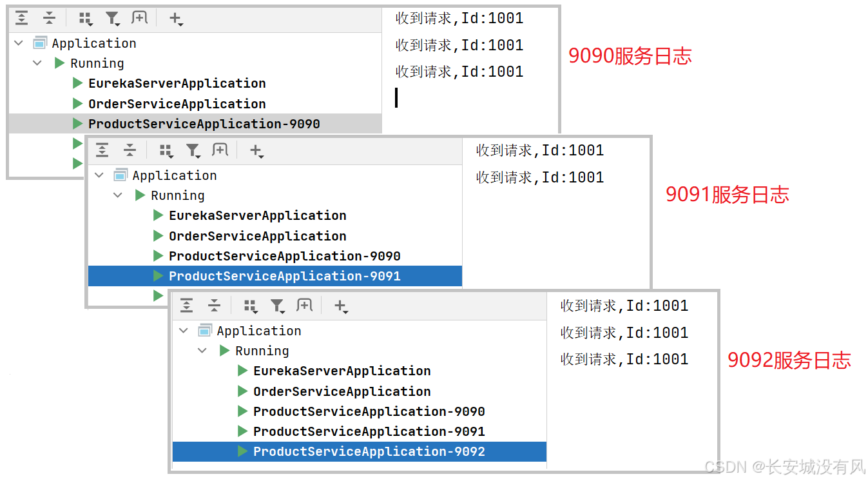
Task: Collapse Running node in 9092 window
Action: point(202,351)
